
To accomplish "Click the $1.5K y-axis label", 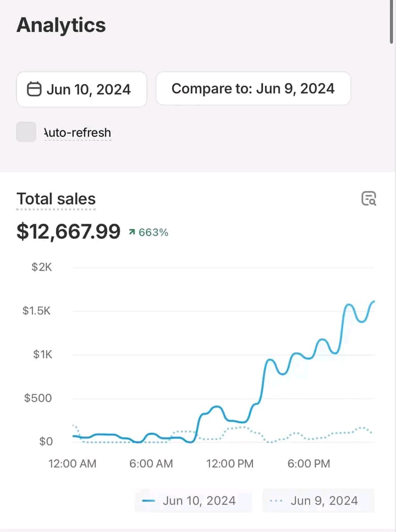I will pyautogui.click(x=37, y=311).
